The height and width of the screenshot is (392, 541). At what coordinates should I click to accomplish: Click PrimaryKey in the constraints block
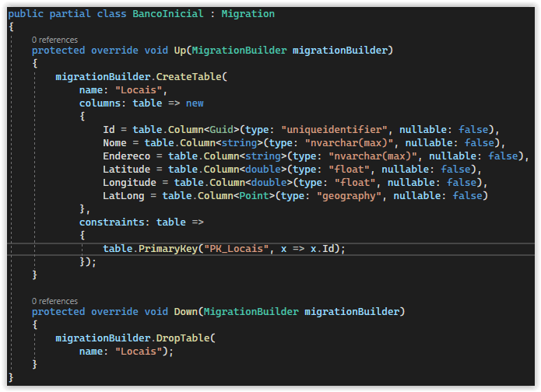tap(168, 249)
